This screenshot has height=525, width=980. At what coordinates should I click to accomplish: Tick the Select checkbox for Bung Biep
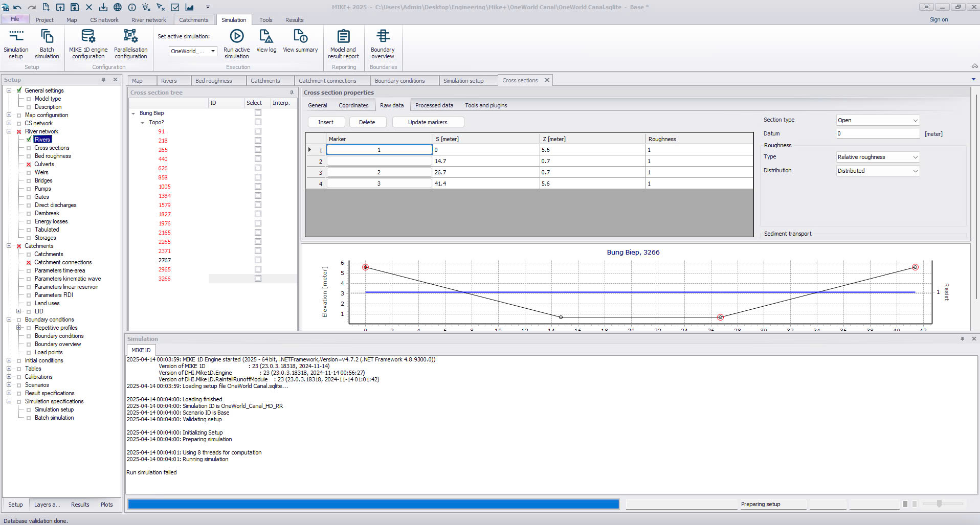point(258,113)
